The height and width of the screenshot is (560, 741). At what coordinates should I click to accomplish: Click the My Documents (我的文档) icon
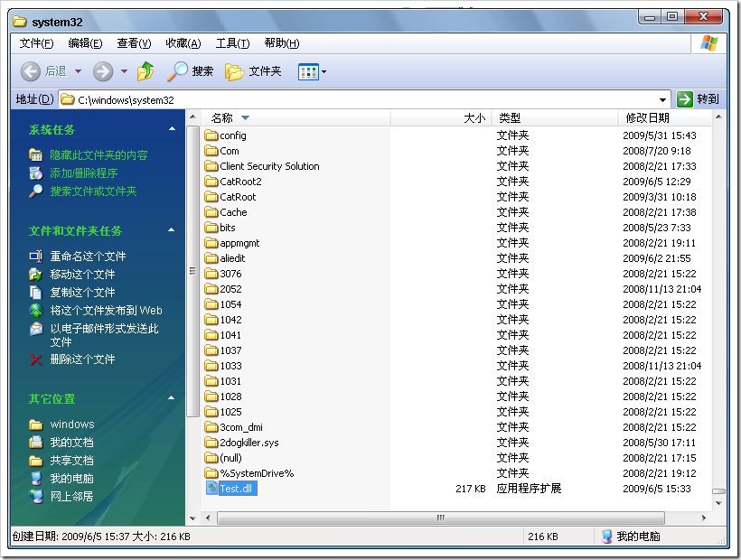[36, 443]
